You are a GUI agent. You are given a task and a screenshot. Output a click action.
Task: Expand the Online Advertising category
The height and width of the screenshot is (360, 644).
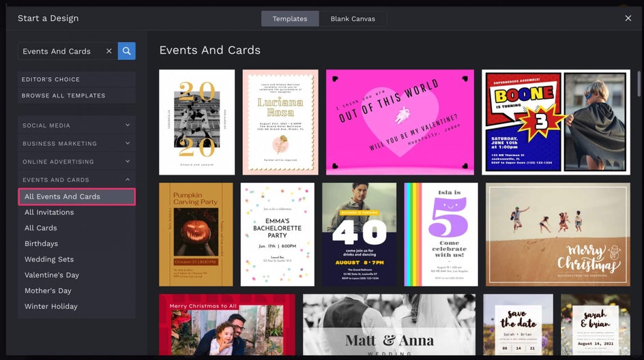76,162
